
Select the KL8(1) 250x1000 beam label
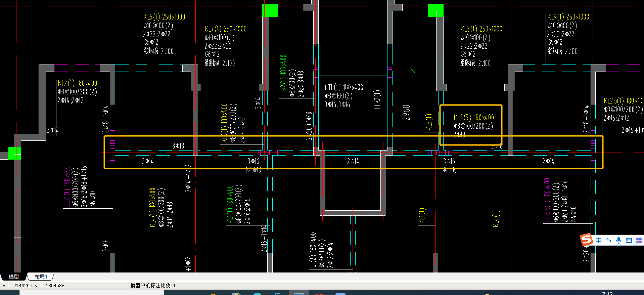click(x=481, y=29)
